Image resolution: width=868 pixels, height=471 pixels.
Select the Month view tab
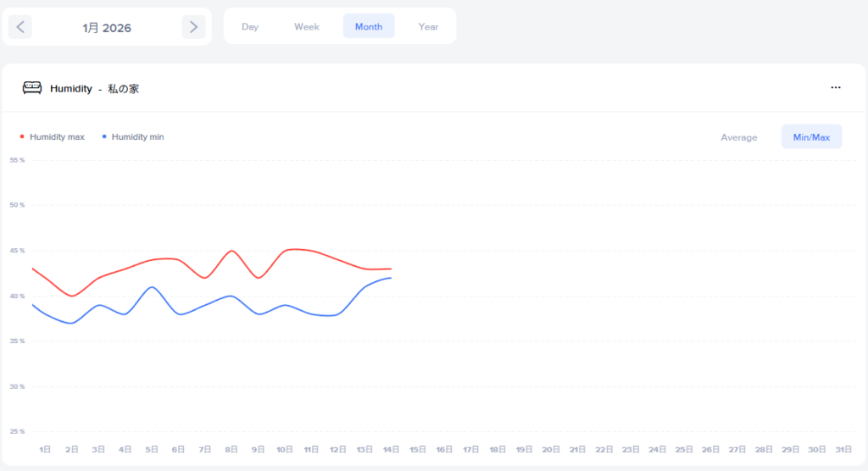[369, 27]
